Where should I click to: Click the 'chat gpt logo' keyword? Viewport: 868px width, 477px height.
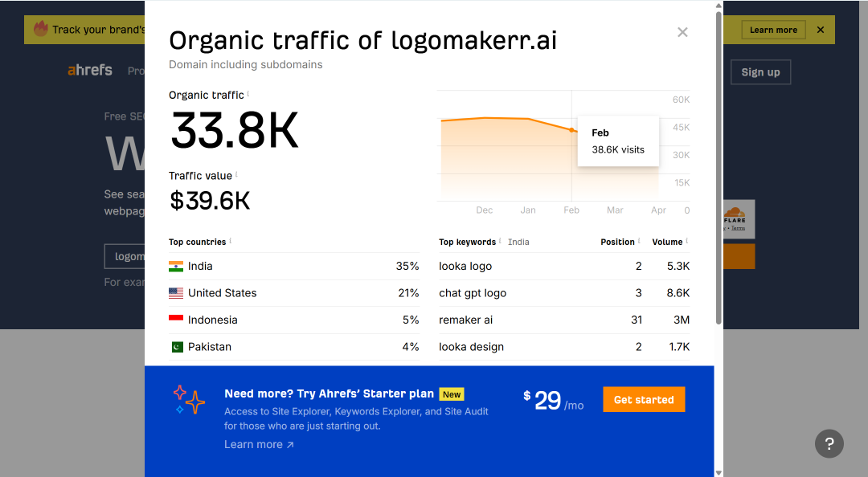click(x=473, y=293)
